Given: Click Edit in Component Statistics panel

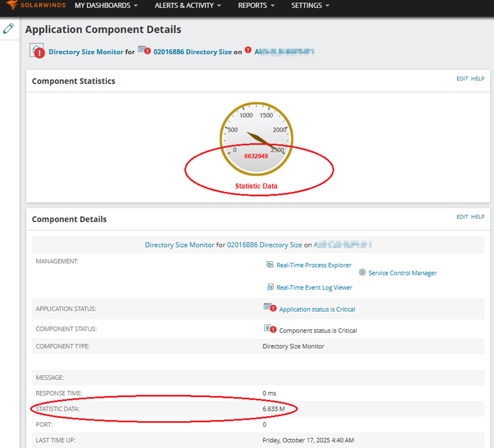Looking at the screenshot, I should click(462, 79).
